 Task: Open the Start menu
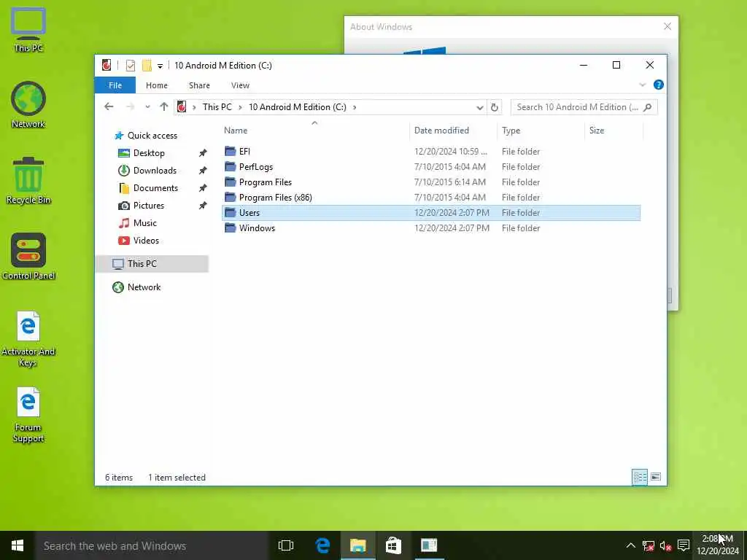point(18,545)
